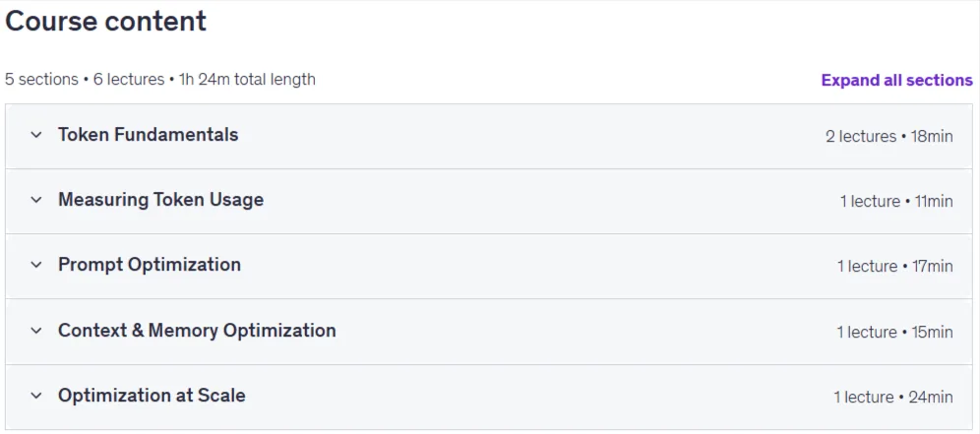Click the 2 lectures • 18min label

(888, 136)
